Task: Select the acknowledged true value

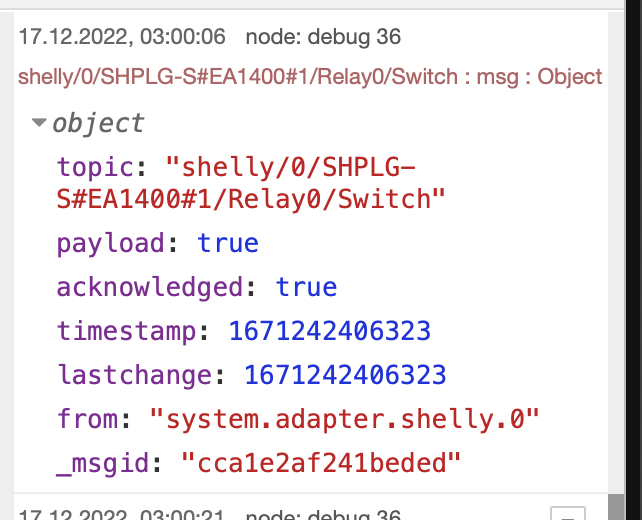Action: pos(306,287)
